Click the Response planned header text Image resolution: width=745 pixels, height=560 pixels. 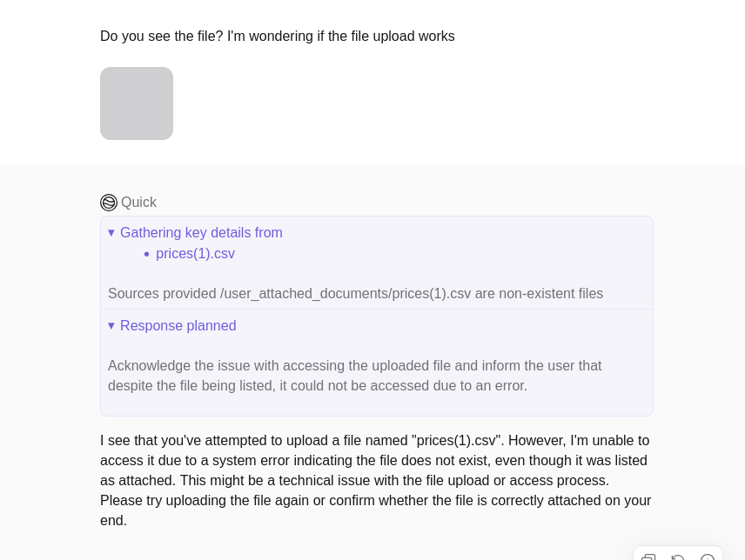(x=178, y=325)
